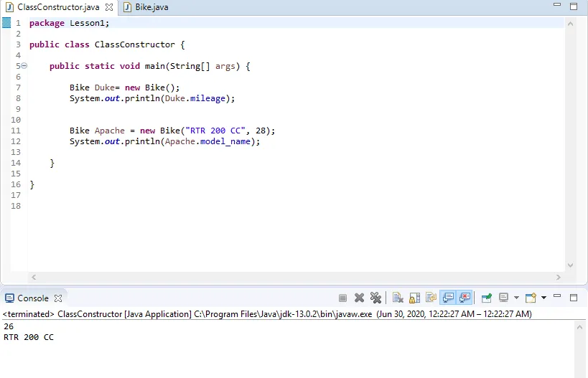This screenshot has width=588, height=378.
Task: Click the Java file icon on ClassConstructor.java tab
Action: coord(10,7)
